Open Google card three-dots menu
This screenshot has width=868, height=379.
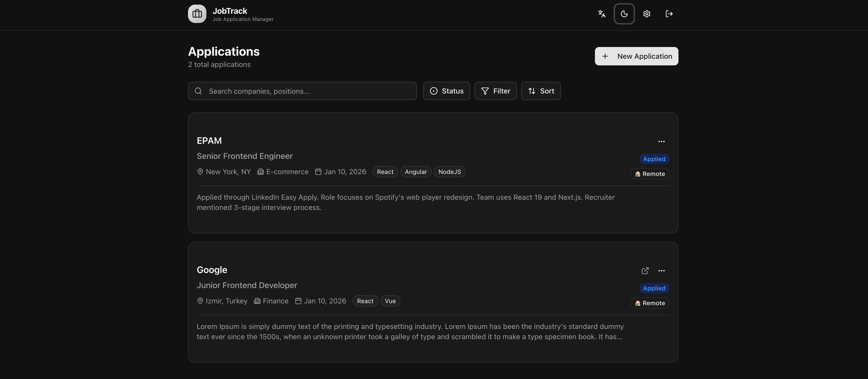pyautogui.click(x=661, y=271)
